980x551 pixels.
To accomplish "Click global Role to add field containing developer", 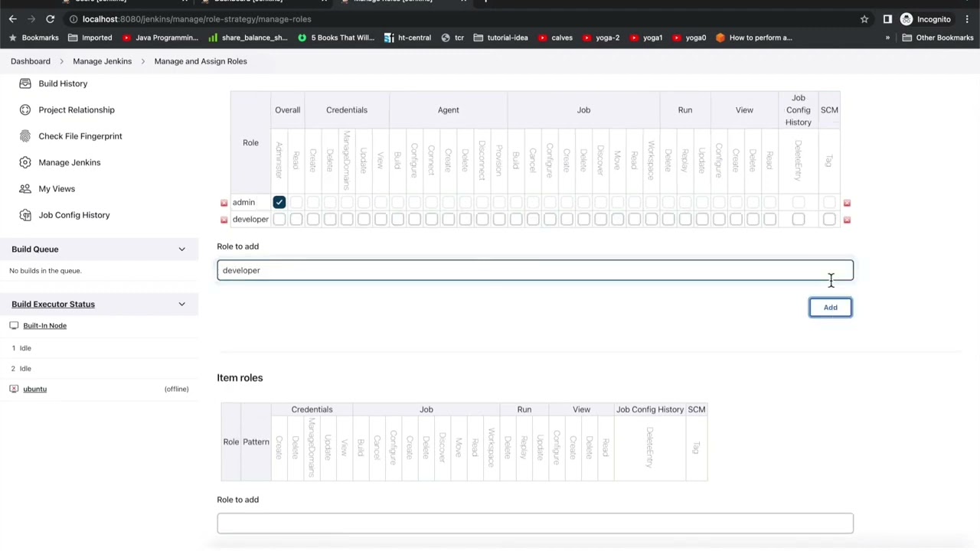I will pos(534,270).
